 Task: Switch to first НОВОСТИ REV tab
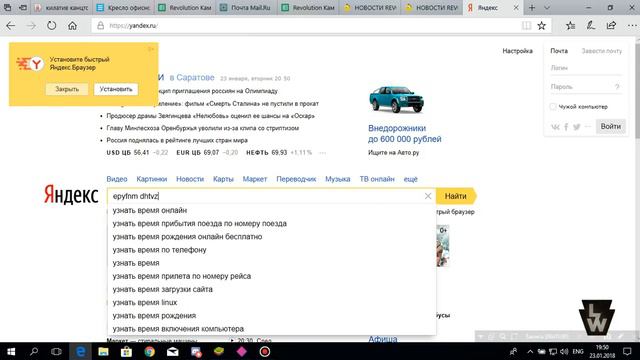tap(370, 7)
